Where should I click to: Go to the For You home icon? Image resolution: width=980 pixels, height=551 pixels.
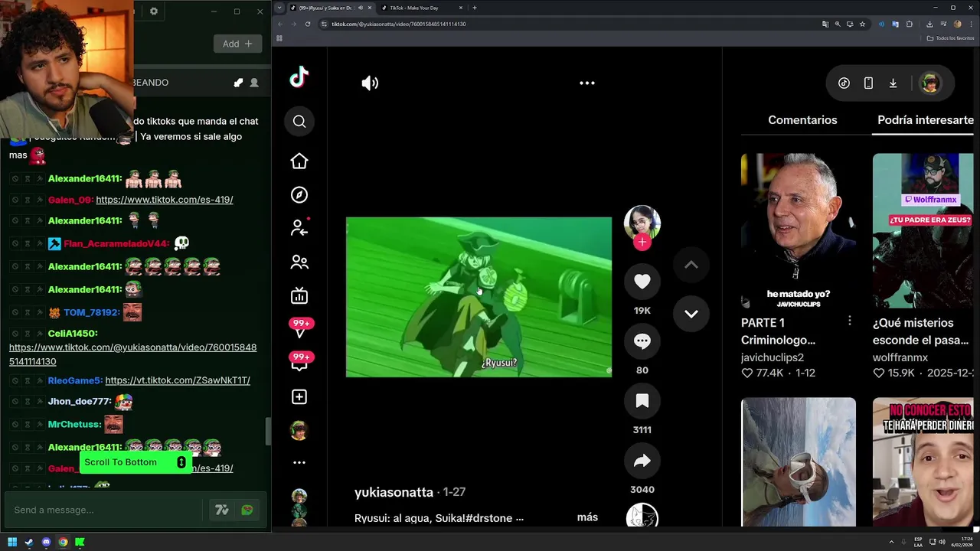299,161
